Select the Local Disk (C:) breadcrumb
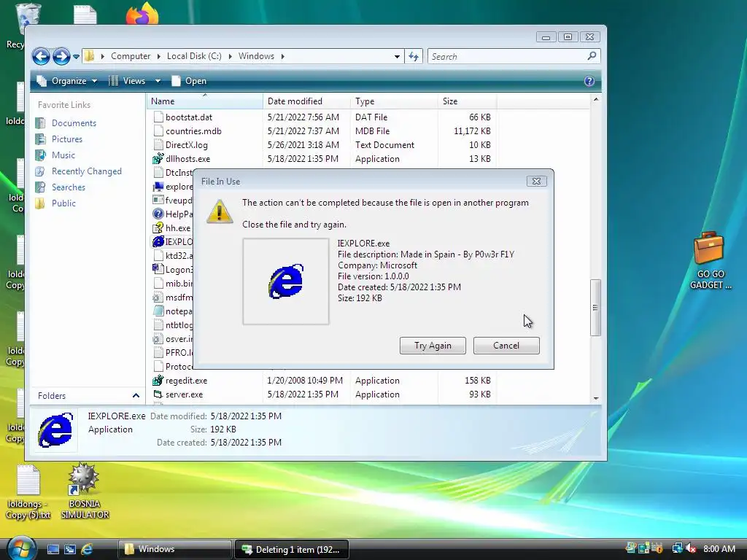Viewport: 747px width, 560px height. click(194, 56)
